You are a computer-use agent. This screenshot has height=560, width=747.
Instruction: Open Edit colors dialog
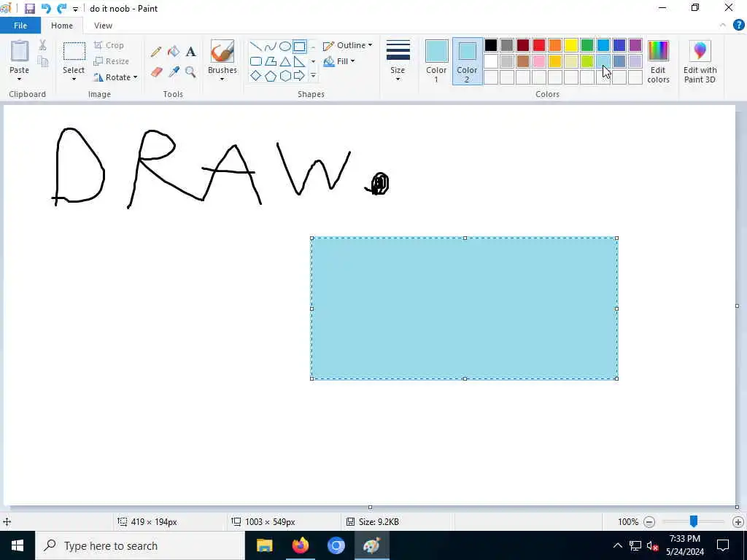coord(659,62)
